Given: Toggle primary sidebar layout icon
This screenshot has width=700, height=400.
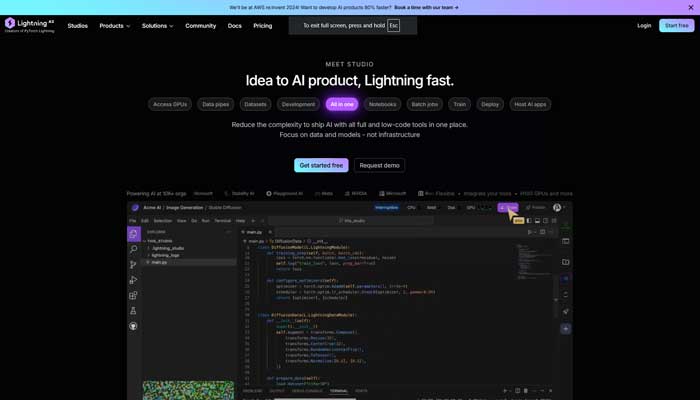Looking at the screenshot, I should pos(529,221).
